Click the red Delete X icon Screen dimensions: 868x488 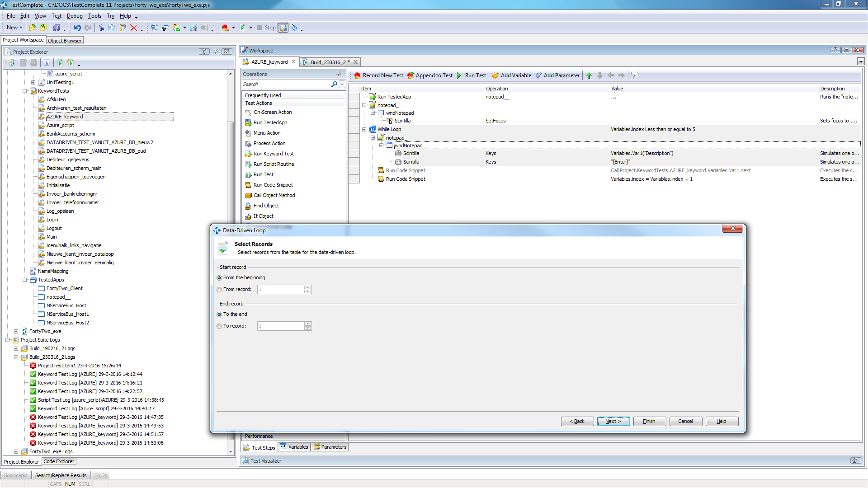(x=133, y=28)
